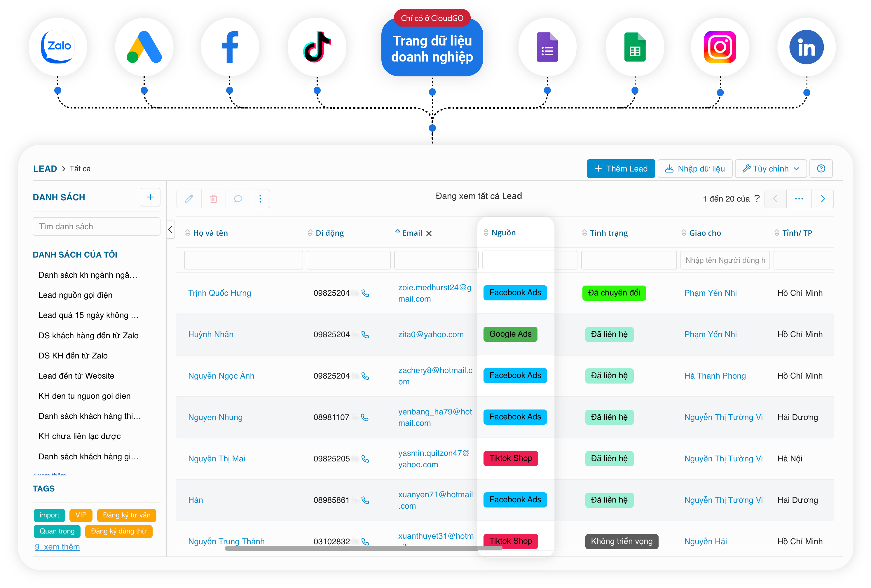Image resolution: width=871 pixels, height=588 pixels.
Task: Call Huỳnh Nhân via phone icon
Action: tap(365, 335)
